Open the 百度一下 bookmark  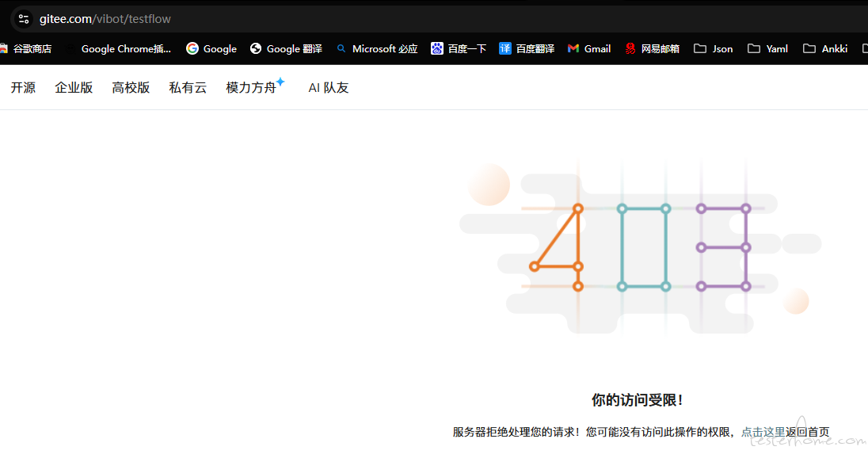pos(459,49)
